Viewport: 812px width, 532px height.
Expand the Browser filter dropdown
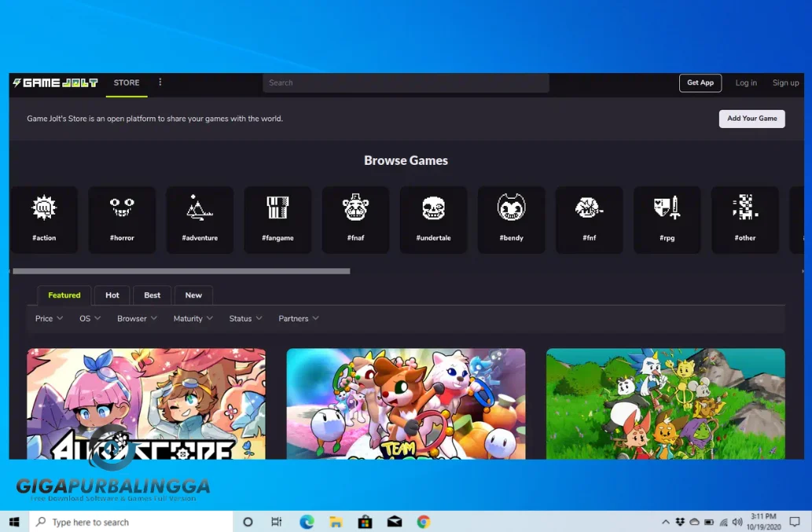pos(137,318)
